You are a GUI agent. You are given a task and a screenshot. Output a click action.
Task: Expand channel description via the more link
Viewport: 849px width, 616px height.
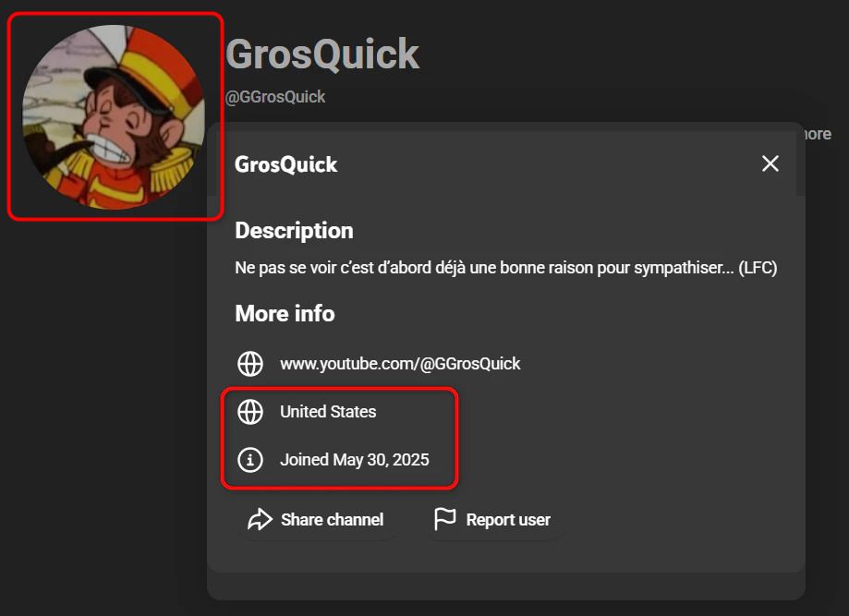tap(816, 134)
